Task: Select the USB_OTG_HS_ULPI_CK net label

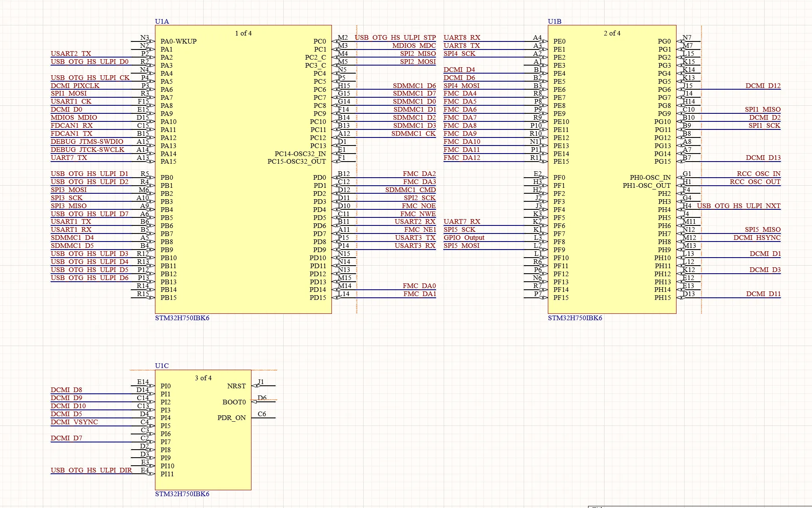Action: pyautogui.click(x=90, y=77)
